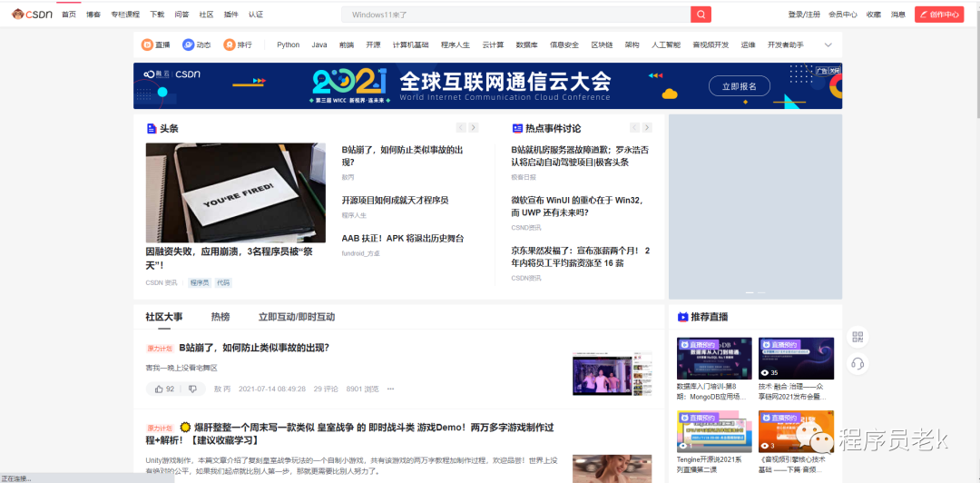Open headline 开源项目如何成就天才程序员
This screenshot has height=483, width=980.
395,201
